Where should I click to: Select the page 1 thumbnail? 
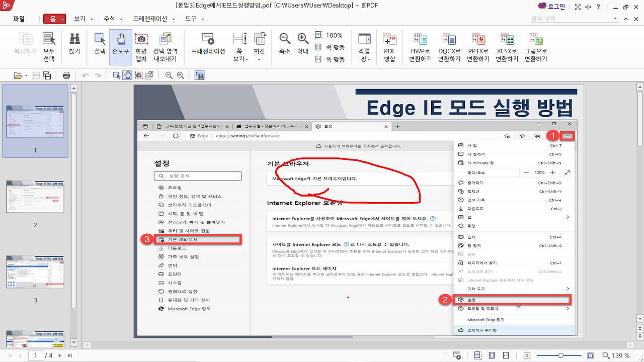[35, 121]
